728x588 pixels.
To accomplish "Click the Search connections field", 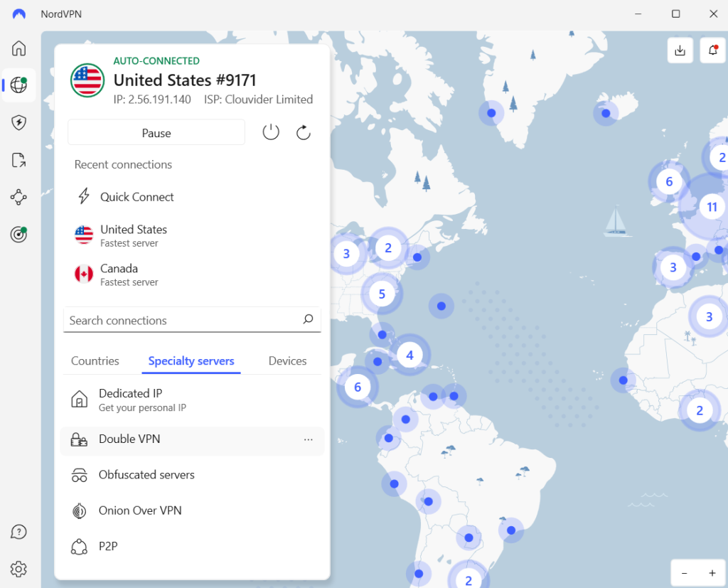I will 185,321.
